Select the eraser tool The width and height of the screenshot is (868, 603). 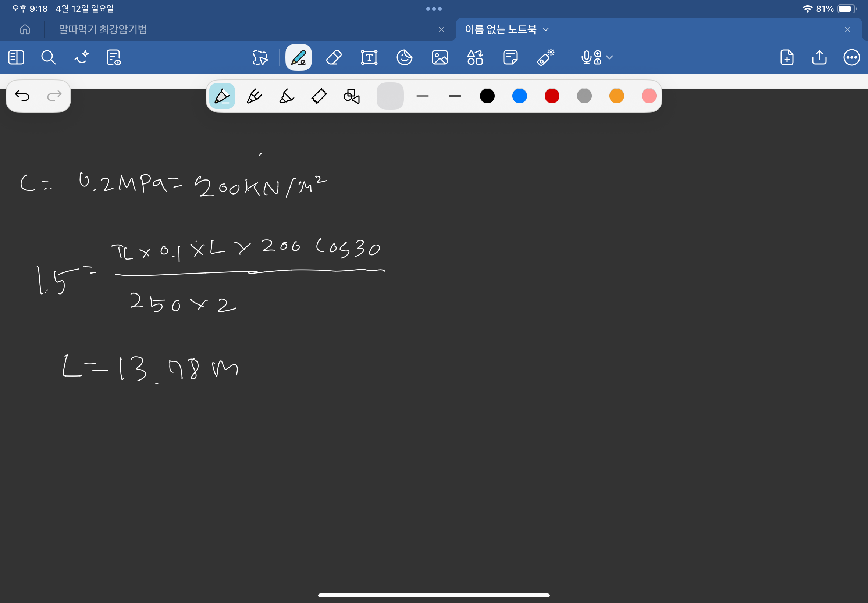334,58
